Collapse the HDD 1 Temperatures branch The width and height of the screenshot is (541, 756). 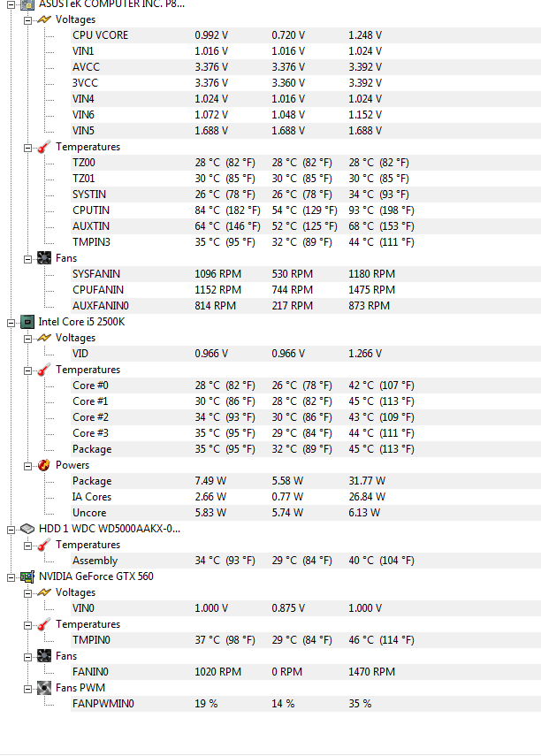click(28, 546)
